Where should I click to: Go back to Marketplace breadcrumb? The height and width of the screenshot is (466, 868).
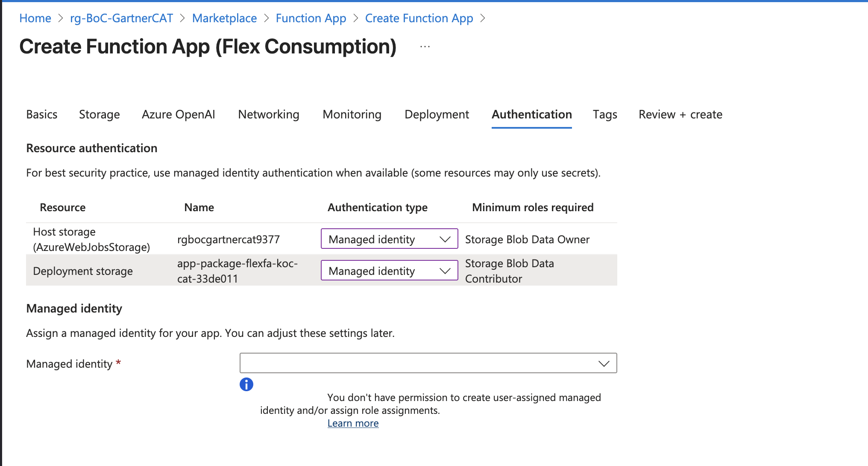[224, 18]
